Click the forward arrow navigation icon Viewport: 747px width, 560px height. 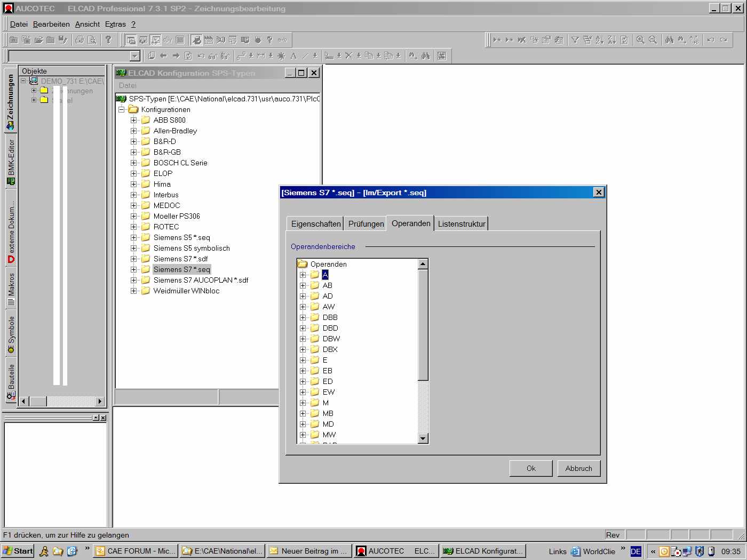coord(176,55)
